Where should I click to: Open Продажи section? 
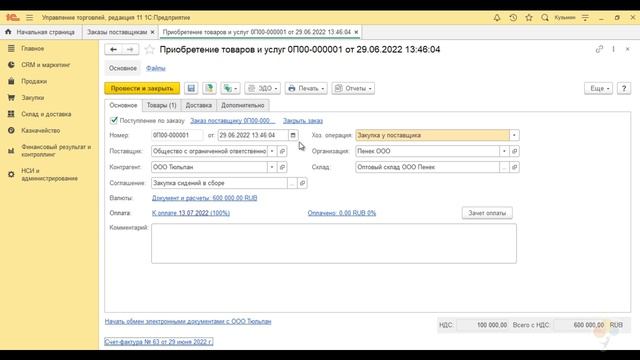click(34, 81)
